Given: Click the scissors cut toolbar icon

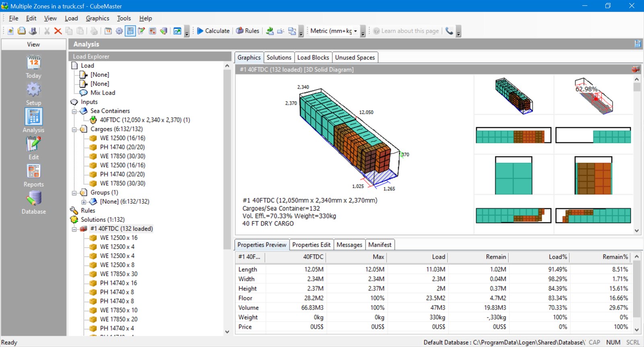Looking at the screenshot, I should click(x=47, y=31).
